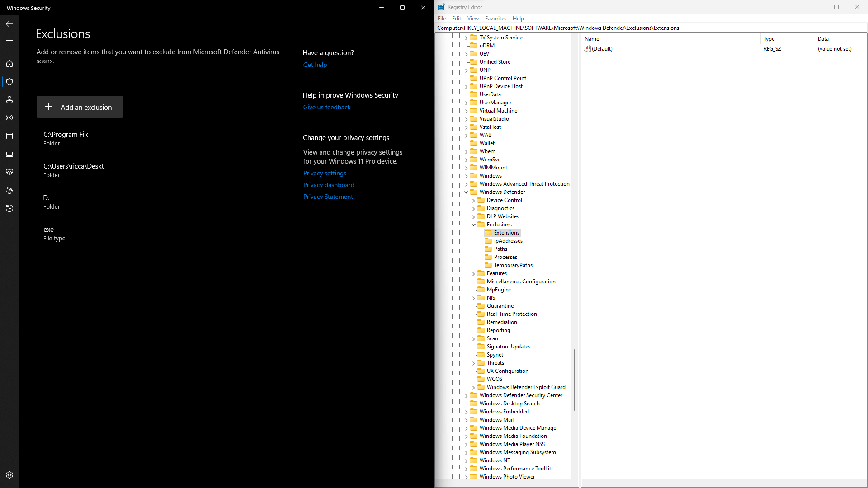Open Firewall & network protection icon
The width and height of the screenshot is (868, 488).
click(9, 118)
